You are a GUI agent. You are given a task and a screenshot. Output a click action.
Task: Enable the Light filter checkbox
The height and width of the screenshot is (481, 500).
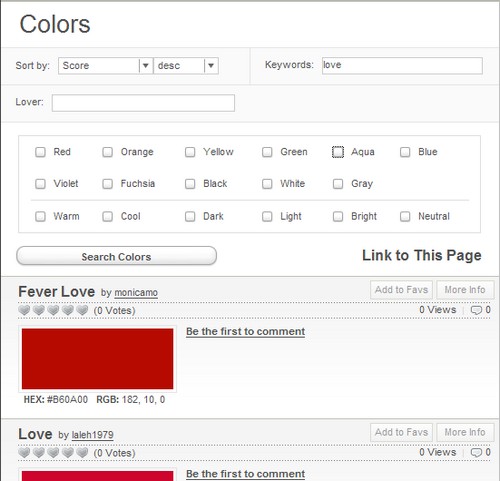point(267,216)
